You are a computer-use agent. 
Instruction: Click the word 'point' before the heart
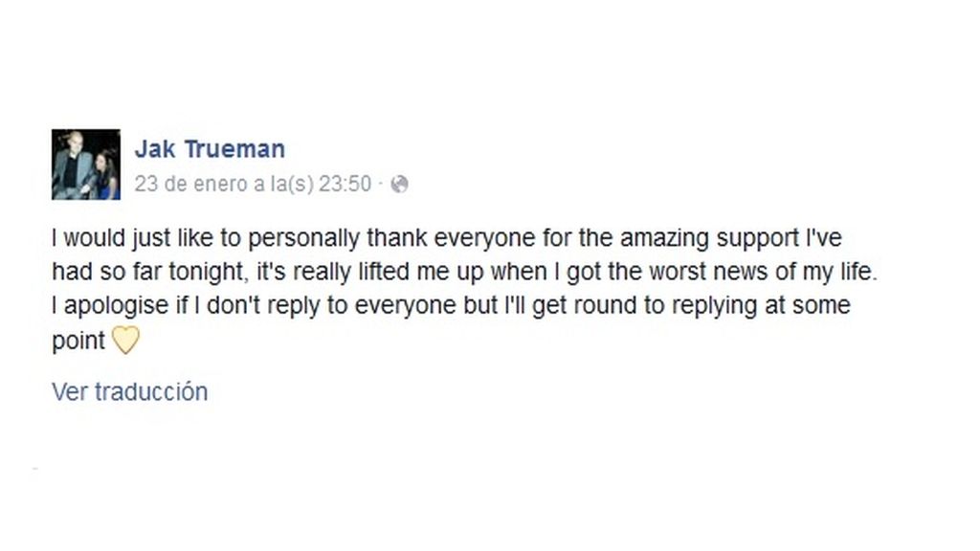pyautogui.click(x=78, y=342)
